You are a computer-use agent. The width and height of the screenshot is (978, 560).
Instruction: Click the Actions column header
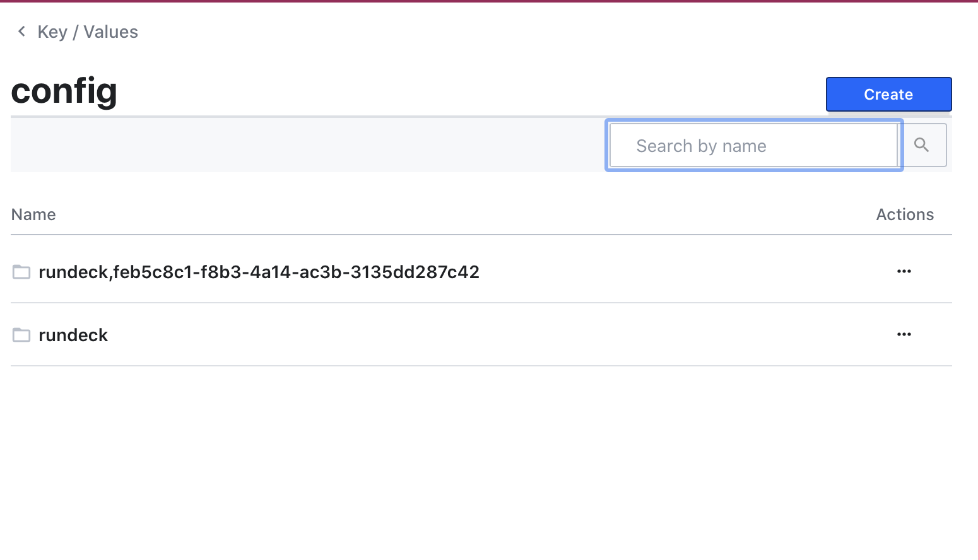coord(905,214)
